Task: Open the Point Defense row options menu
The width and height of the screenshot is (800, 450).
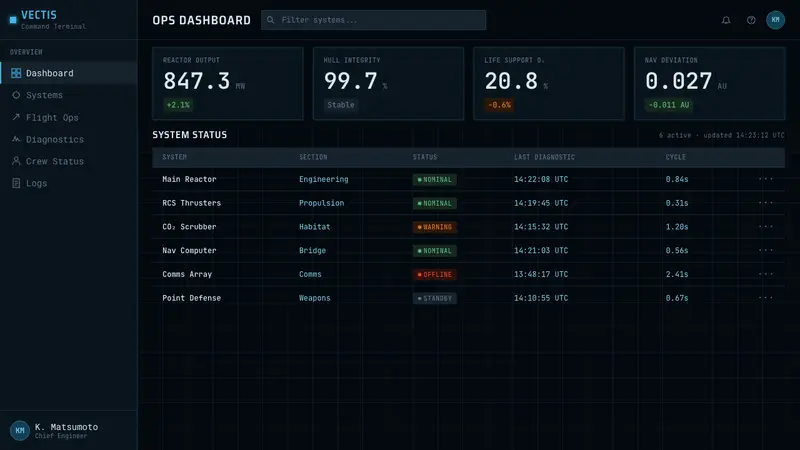Action: pyautogui.click(x=765, y=297)
